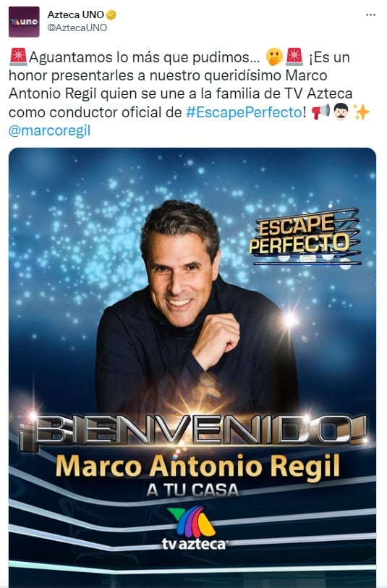Image resolution: width=387 pixels, height=588 pixels.
Task: Click the second red siren emoji
Action: tap(294, 57)
